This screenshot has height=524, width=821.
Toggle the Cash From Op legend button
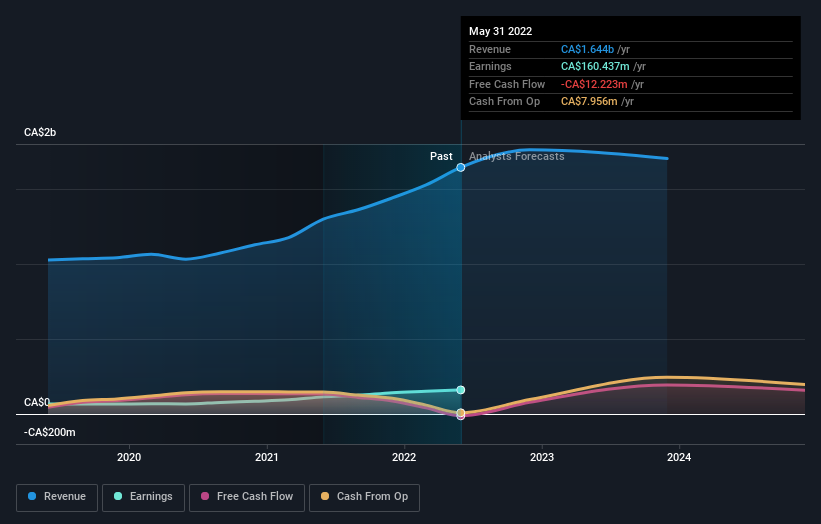(364, 497)
